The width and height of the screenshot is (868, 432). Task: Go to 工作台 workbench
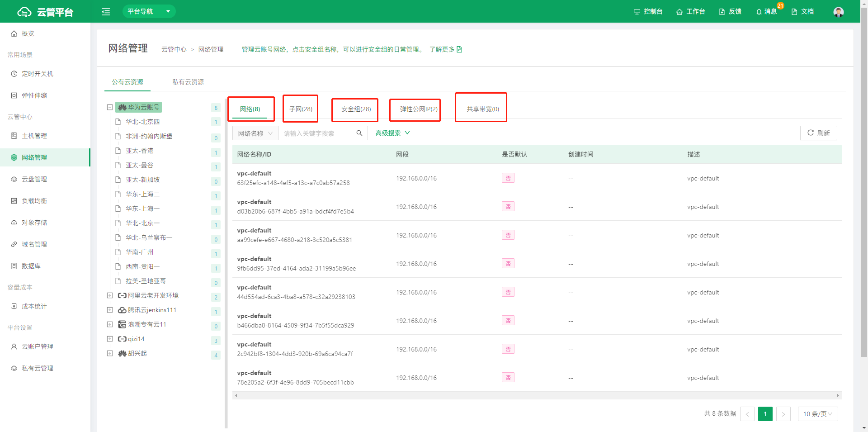[690, 11]
